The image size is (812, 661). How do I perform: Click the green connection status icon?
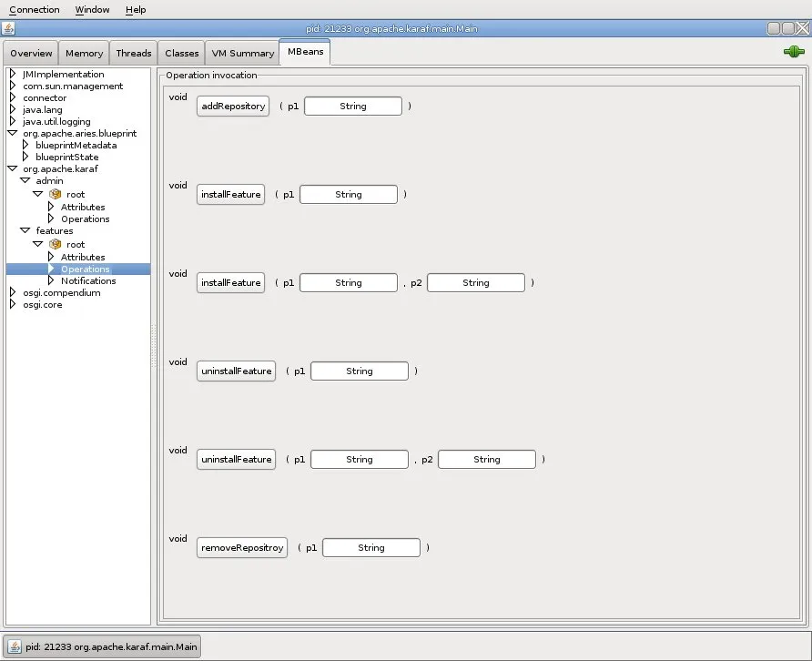(x=794, y=52)
